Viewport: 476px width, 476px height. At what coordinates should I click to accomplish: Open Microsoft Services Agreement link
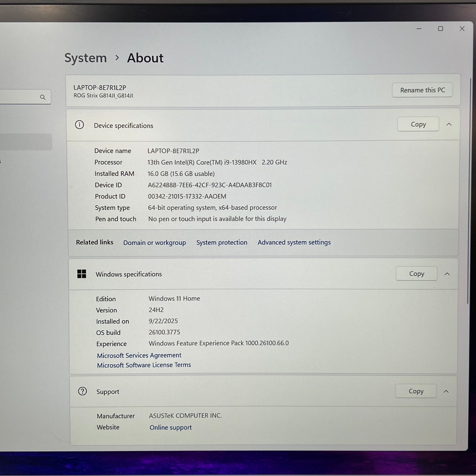pos(139,355)
